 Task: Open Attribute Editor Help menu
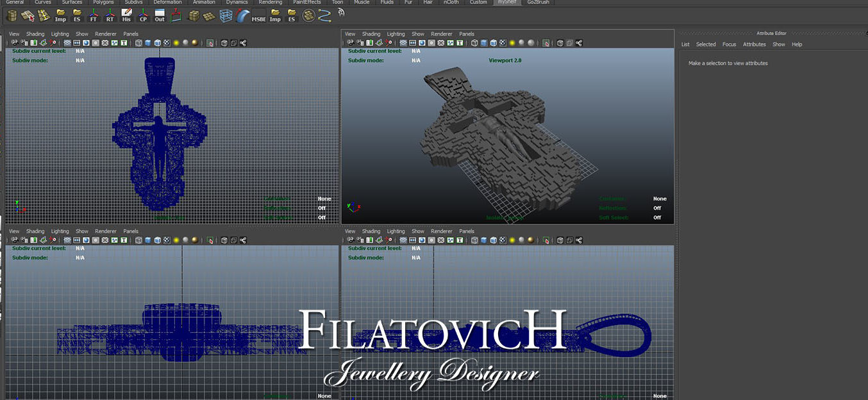point(797,44)
